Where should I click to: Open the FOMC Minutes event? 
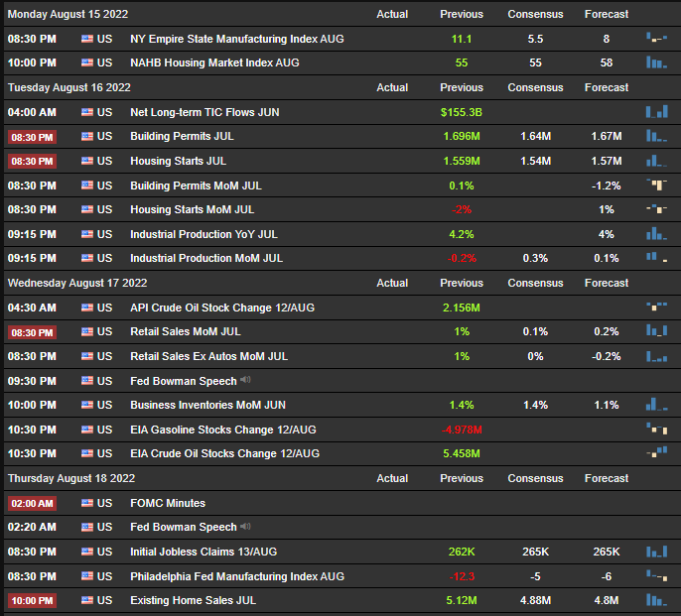(x=168, y=503)
